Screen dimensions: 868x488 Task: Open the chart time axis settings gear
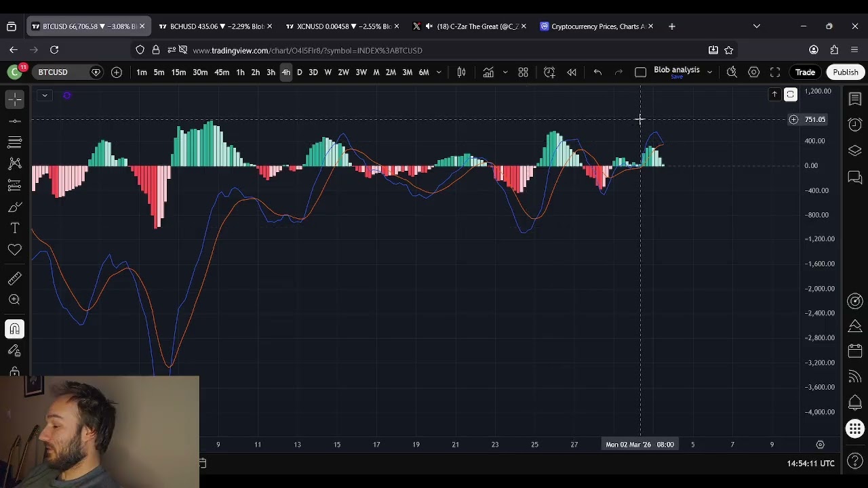pos(820,445)
